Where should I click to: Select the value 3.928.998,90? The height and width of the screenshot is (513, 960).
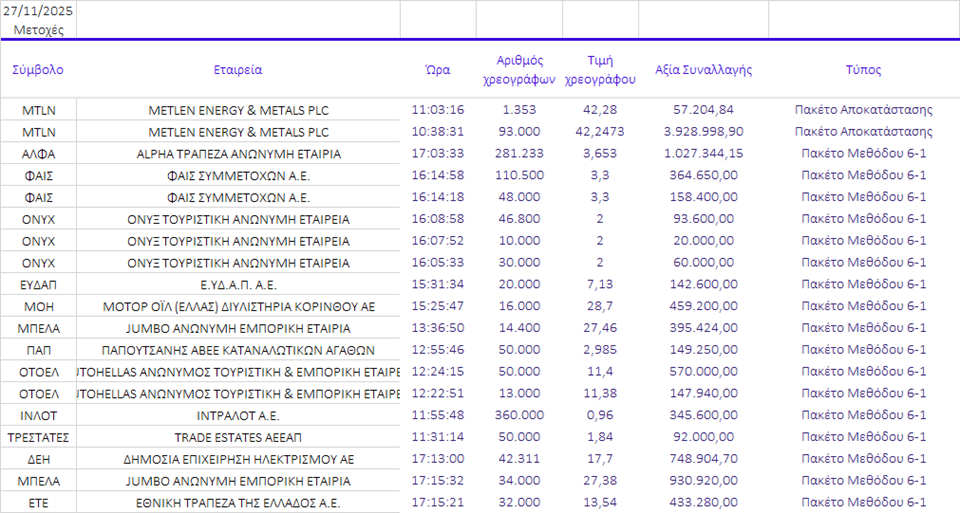pyautogui.click(x=703, y=131)
